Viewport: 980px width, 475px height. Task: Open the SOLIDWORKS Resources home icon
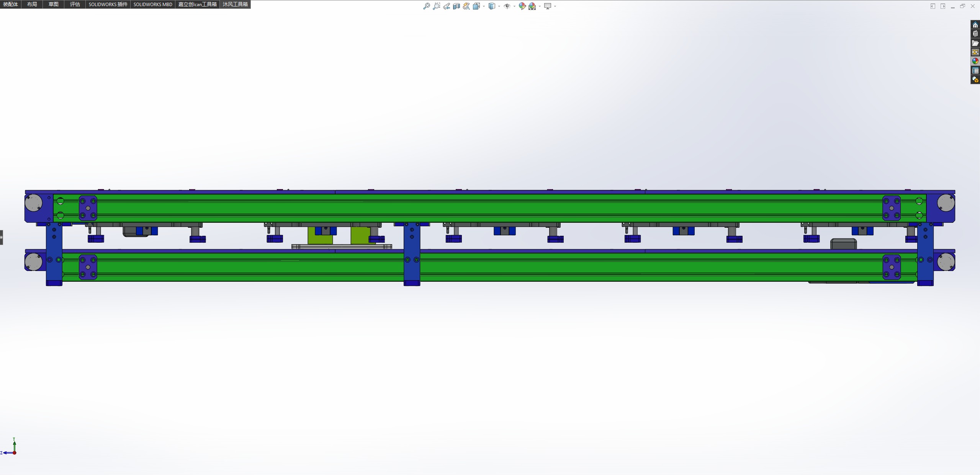(975, 25)
